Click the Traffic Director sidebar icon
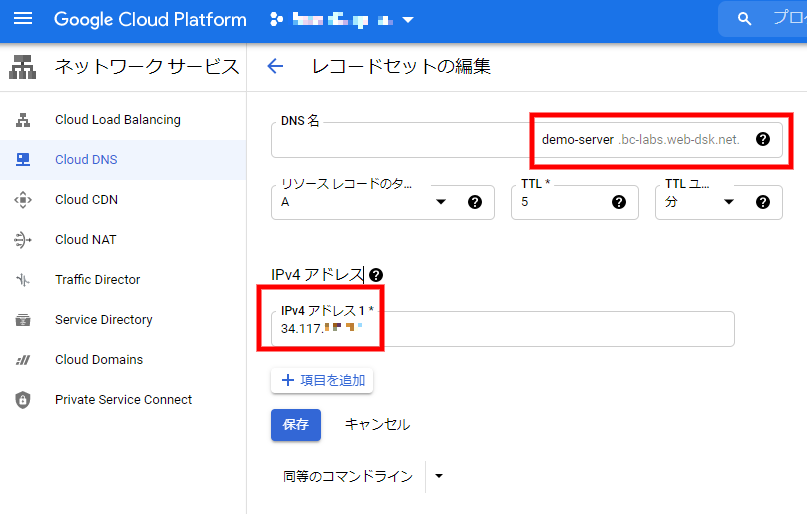Screen dimensions: 807x514 tap(23, 280)
